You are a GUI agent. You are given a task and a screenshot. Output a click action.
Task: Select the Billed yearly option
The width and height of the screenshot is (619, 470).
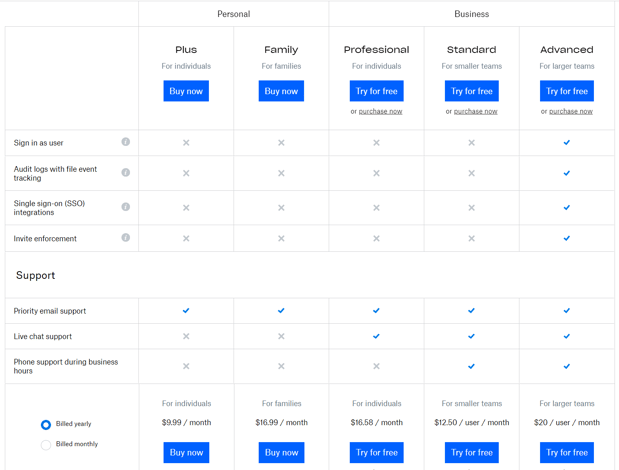(46, 424)
